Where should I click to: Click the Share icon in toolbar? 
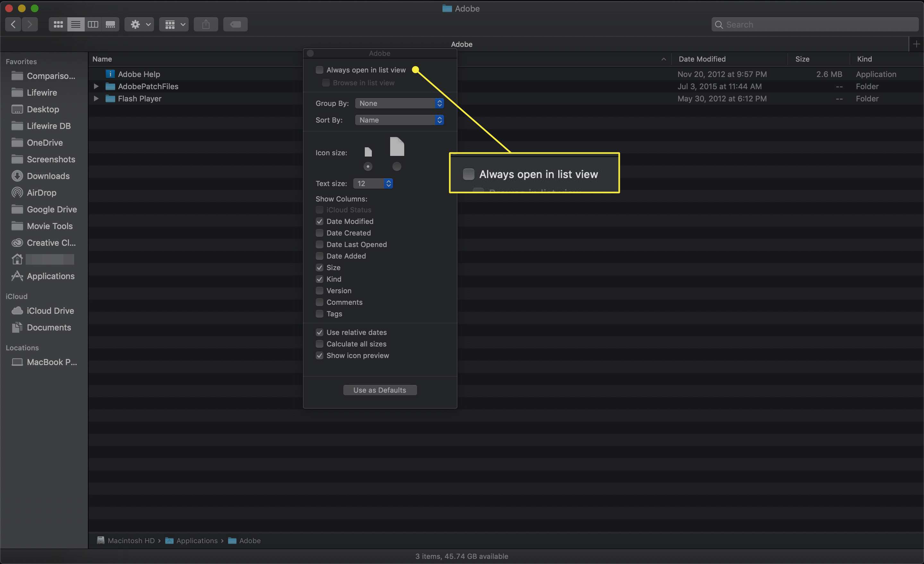(206, 24)
